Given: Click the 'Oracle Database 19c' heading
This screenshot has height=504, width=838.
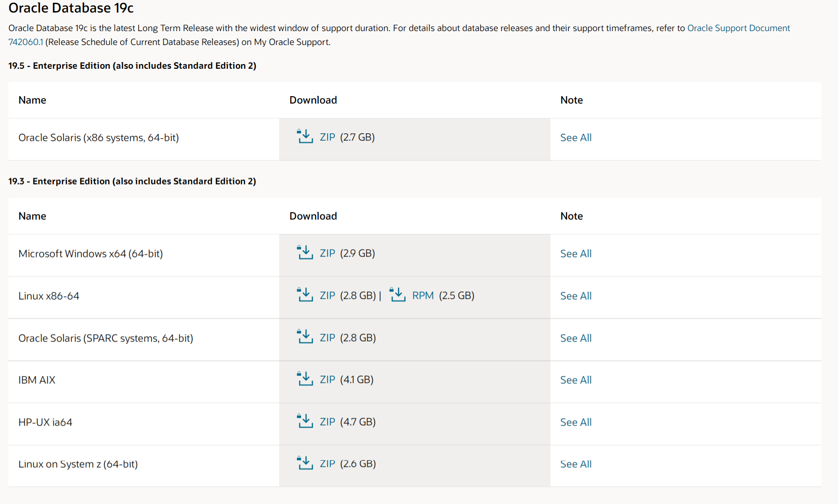Looking at the screenshot, I should 71,8.
